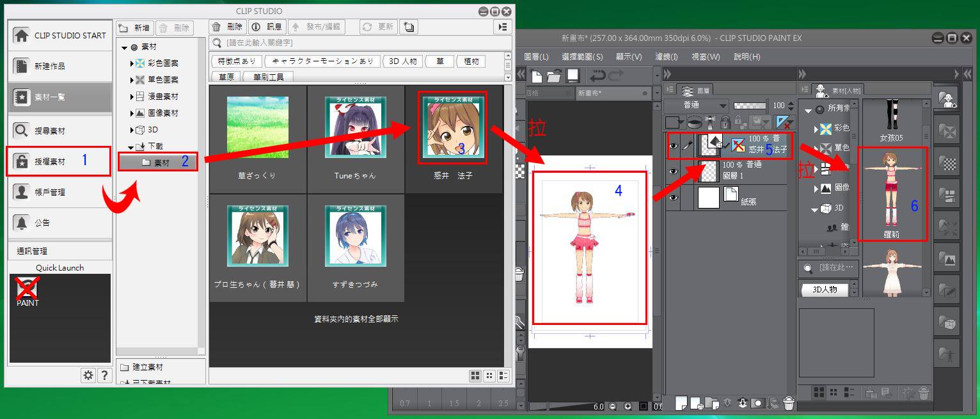Open 視窗(W) menu

706,57
